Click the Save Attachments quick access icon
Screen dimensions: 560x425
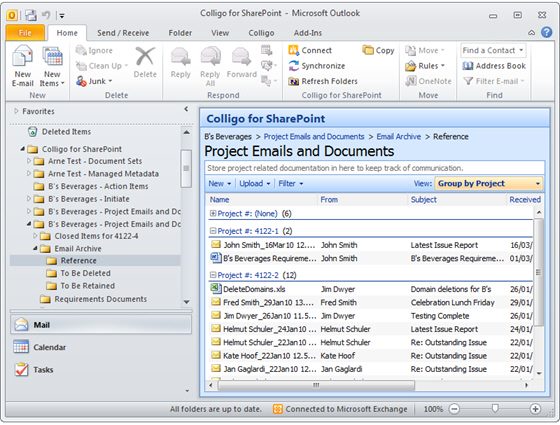[31, 15]
